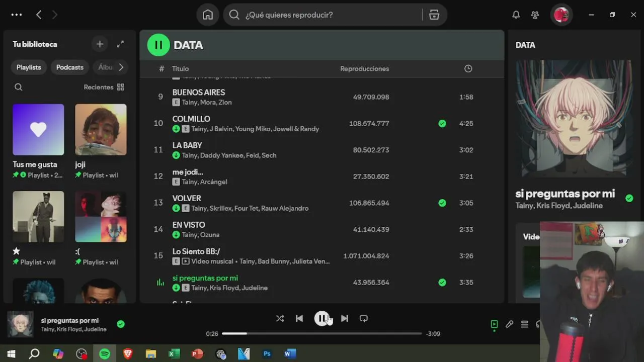Screen dimensions: 644x362
Task: Click download icon on LA BABY row
Action: [176, 155]
